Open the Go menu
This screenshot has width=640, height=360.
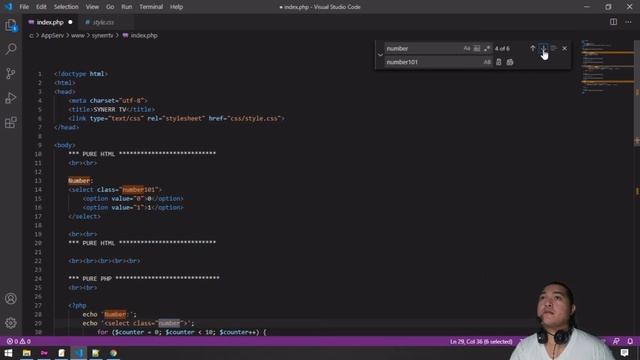tap(110, 7)
